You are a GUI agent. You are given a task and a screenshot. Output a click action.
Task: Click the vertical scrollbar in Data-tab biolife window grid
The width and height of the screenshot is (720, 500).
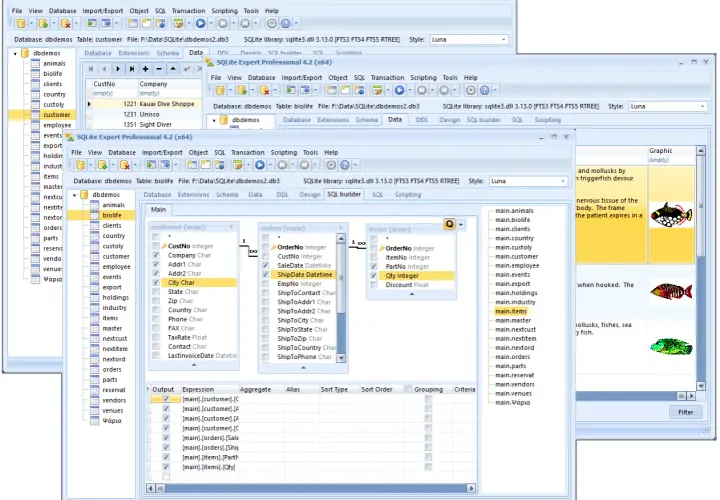701,268
